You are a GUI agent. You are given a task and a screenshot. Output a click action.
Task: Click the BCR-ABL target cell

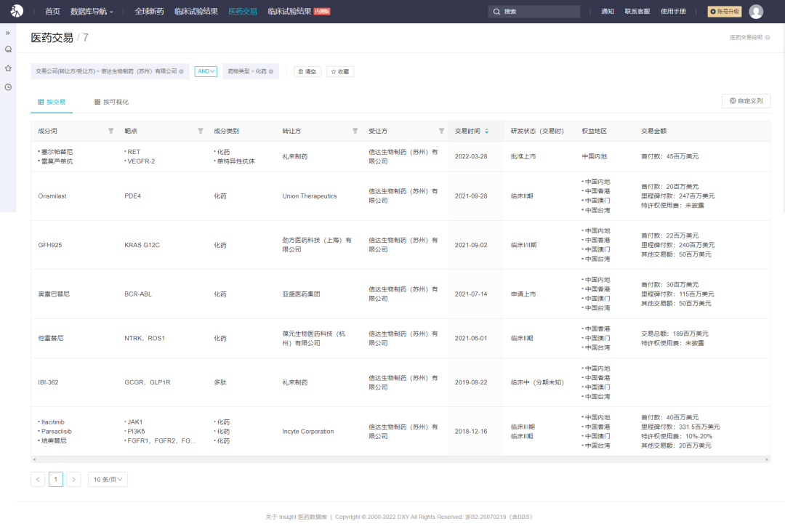click(x=138, y=294)
